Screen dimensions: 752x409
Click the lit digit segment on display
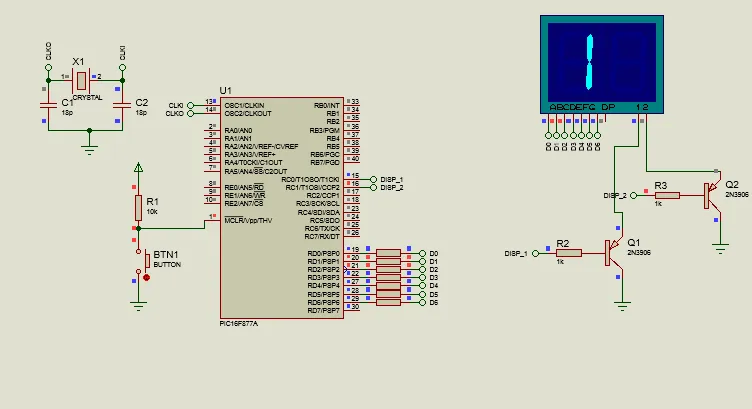click(x=589, y=62)
